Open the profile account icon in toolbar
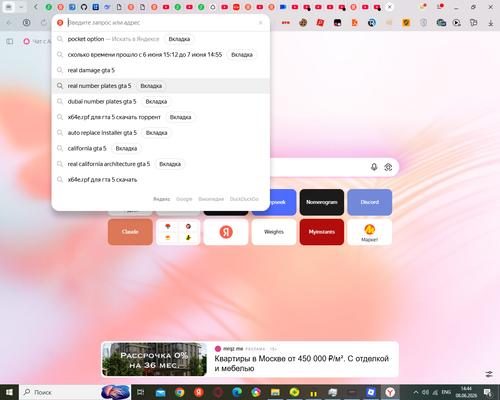 (27, 23)
